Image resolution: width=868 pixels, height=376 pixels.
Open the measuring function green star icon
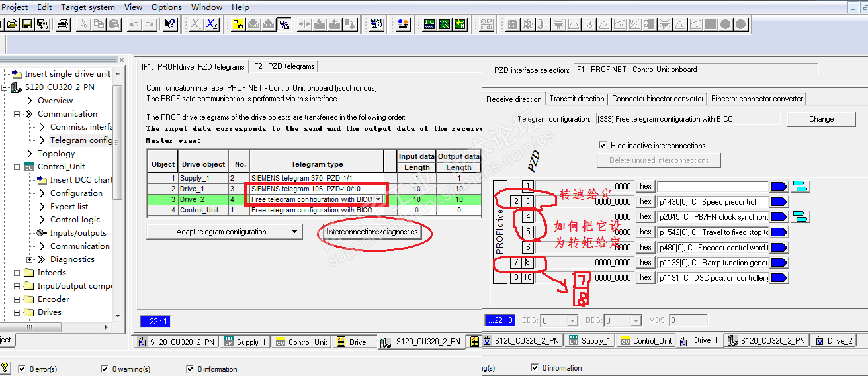pos(460,24)
